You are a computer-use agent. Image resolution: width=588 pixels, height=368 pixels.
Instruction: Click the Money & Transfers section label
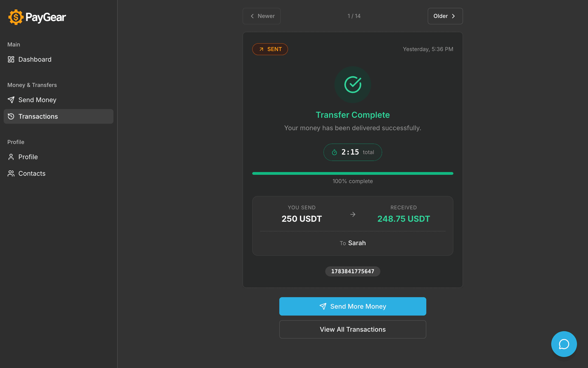[x=32, y=85]
